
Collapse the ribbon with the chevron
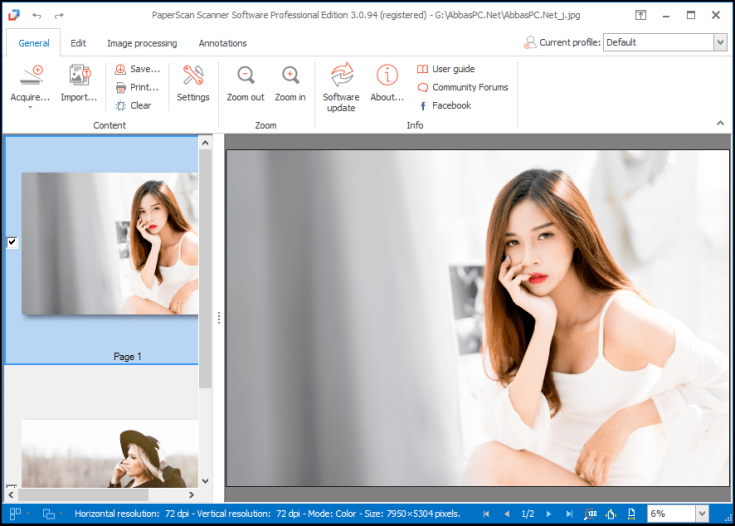click(719, 123)
